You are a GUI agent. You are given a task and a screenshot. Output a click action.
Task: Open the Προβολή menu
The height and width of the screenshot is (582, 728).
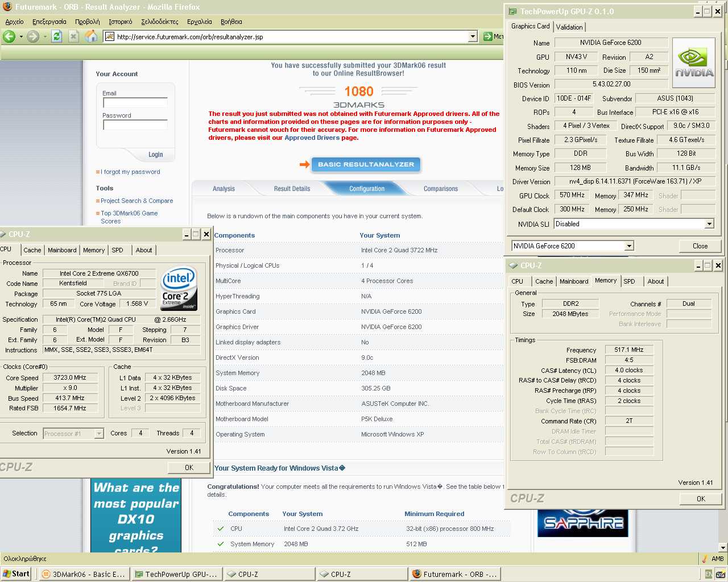coord(87,22)
